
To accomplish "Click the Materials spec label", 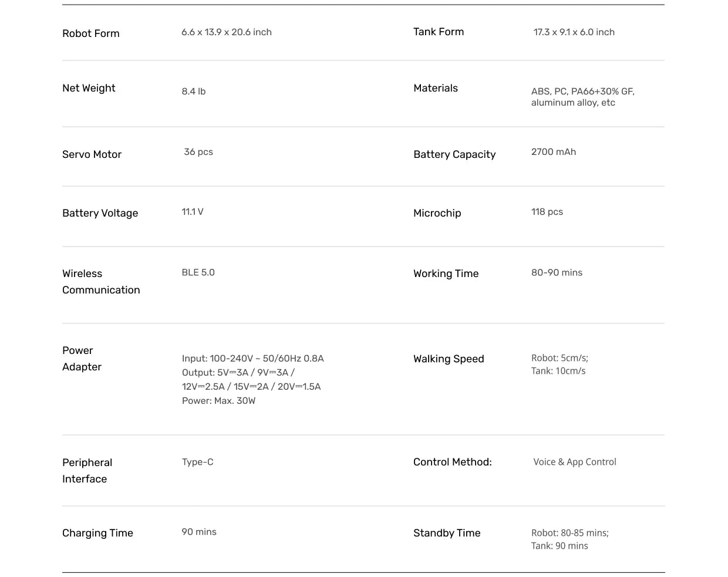I will coord(436,88).
